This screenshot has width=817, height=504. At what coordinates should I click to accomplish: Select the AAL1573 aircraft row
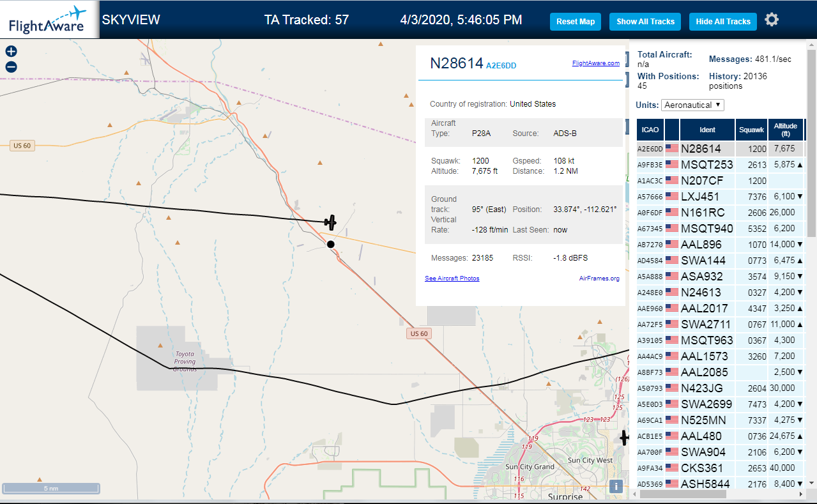tap(720, 356)
